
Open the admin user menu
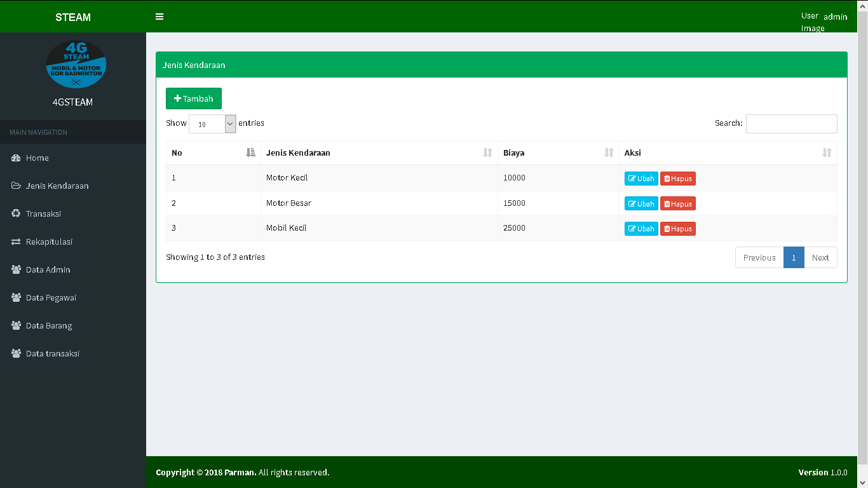(x=824, y=17)
